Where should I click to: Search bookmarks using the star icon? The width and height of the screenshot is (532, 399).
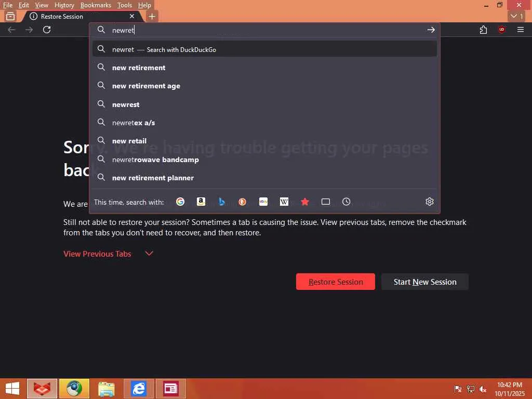coord(304,202)
